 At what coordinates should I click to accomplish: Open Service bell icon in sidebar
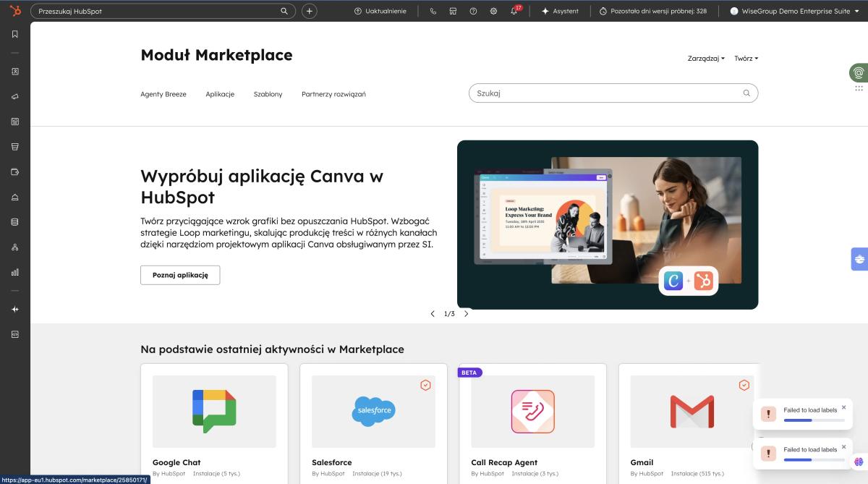[x=15, y=197]
